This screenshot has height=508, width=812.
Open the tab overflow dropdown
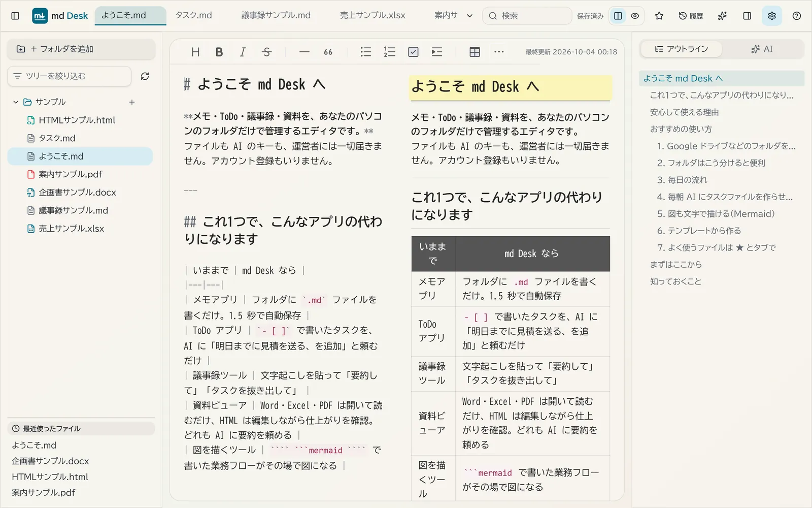pyautogui.click(x=469, y=16)
